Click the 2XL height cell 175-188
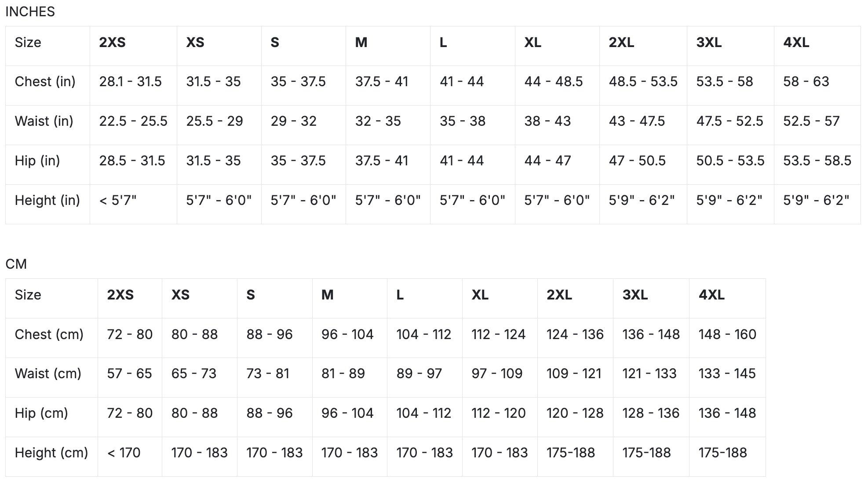This screenshot has width=868, height=482. (x=570, y=453)
